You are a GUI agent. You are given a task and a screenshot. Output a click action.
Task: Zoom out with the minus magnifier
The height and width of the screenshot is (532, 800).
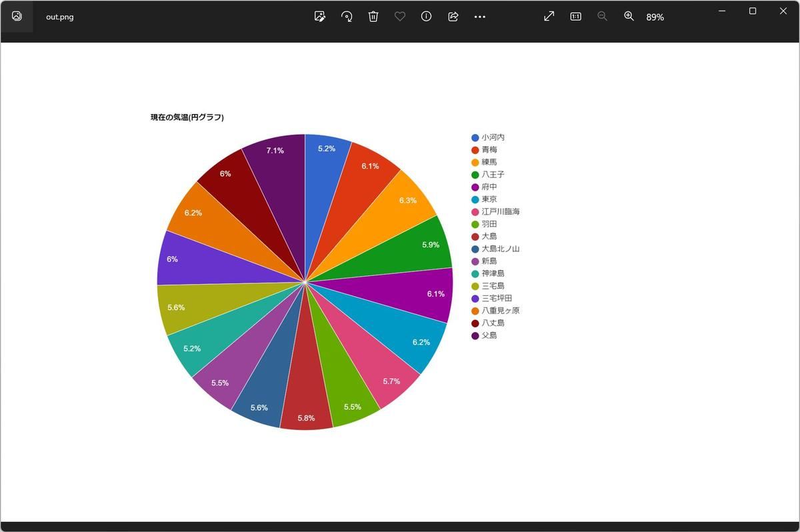click(602, 16)
